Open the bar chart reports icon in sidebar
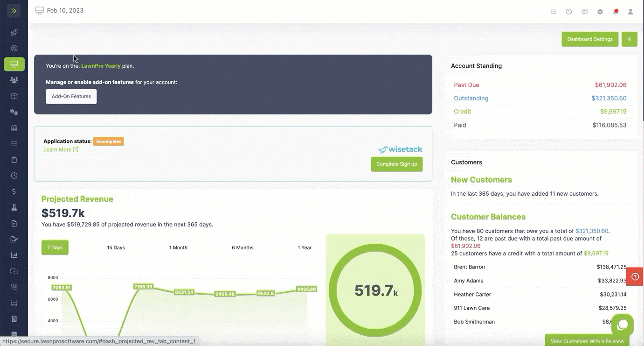Viewport: 644px width, 346px height. coord(14,255)
